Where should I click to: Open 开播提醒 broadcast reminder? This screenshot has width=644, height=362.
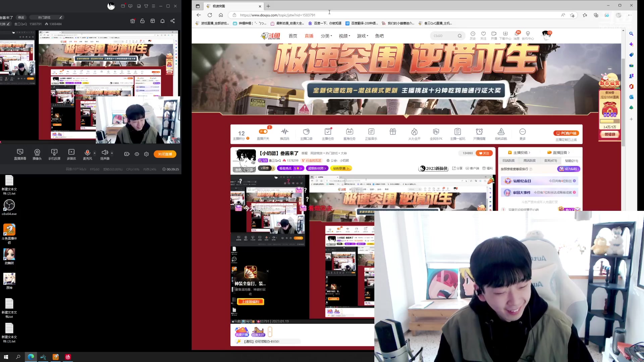pos(479,134)
